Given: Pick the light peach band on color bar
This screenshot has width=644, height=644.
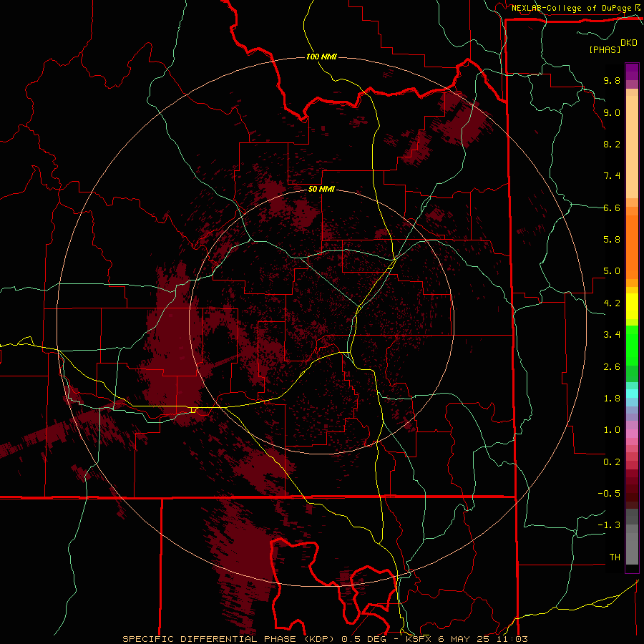Looking at the screenshot, I should (632, 147).
